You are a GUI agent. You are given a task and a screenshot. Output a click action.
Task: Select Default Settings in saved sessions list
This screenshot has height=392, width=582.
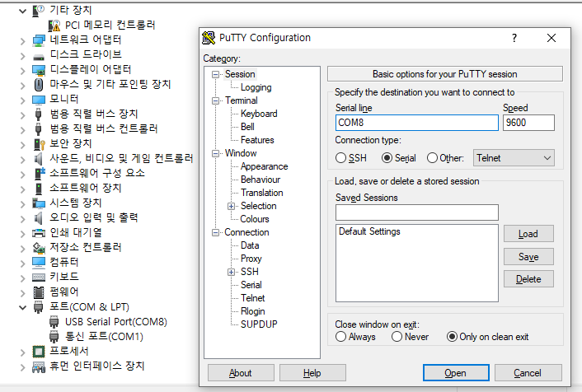coord(369,231)
